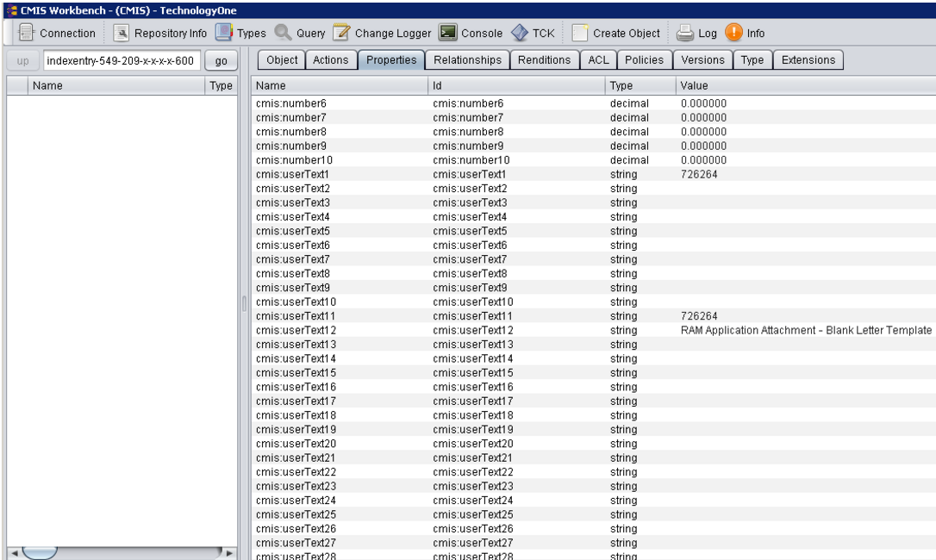Click the CMIS Workbench title icon
Viewport: 936px width, 560px height.
[11, 10]
